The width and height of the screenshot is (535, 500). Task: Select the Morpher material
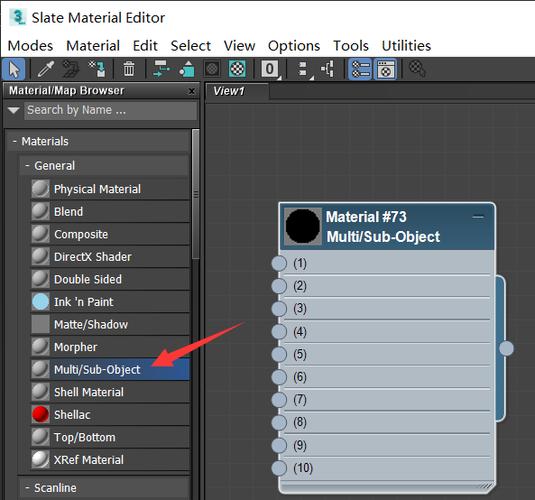[x=111, y=347]
